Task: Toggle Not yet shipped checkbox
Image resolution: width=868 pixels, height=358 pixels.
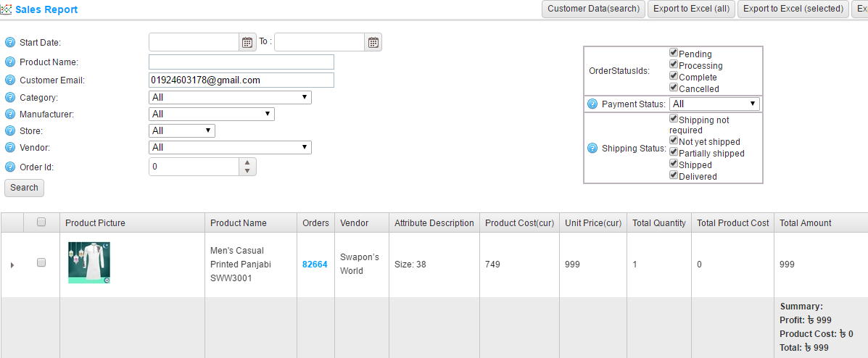Action: (x=674, y=141)
